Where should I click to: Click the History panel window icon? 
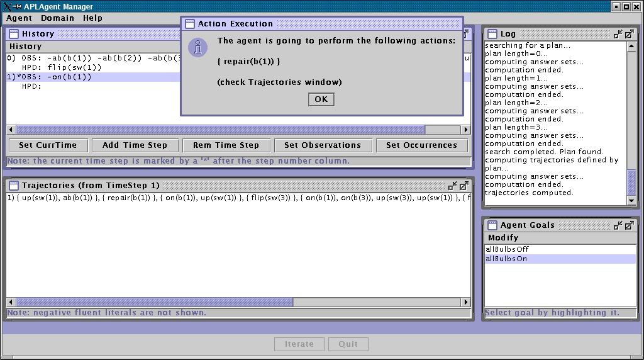(x=13, y=34)
